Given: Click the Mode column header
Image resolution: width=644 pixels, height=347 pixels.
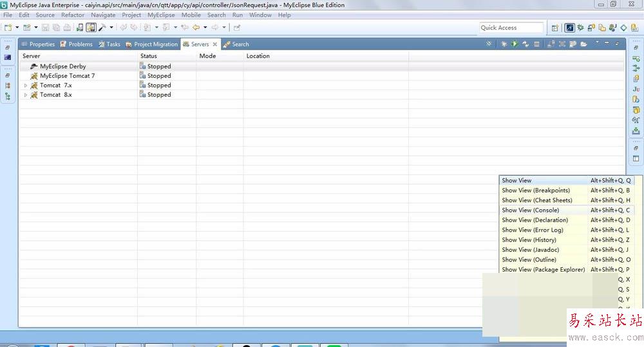Looking at the screenshot, I should point(220,56).
